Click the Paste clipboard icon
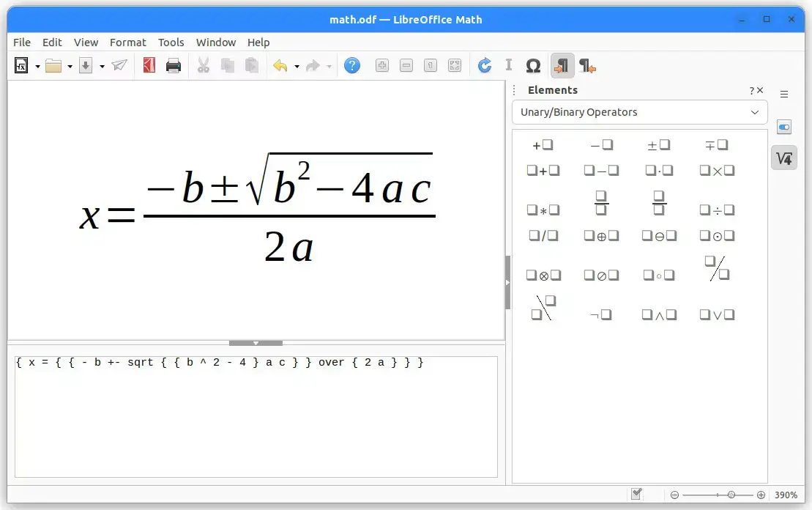 (252, 65)
